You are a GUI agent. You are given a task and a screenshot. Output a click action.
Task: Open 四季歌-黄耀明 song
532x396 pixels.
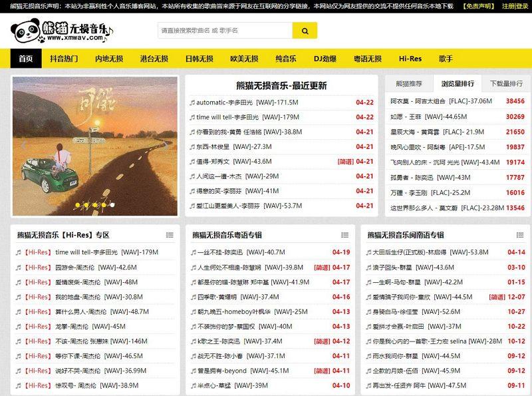238,297
